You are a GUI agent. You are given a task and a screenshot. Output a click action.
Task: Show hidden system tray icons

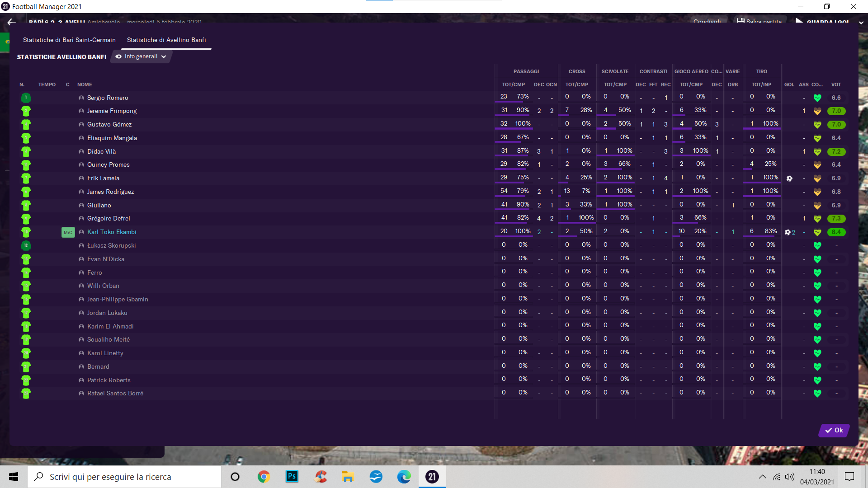click(x=762, y=477)
